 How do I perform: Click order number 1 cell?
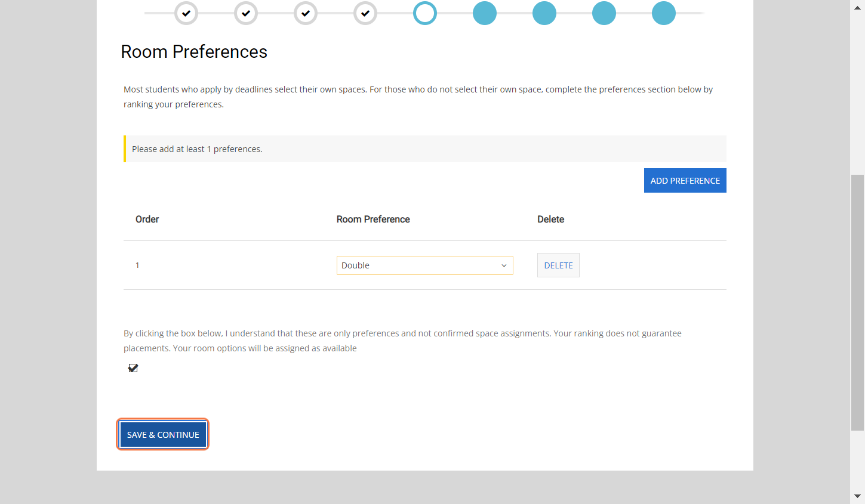click(x=137, y=265)
